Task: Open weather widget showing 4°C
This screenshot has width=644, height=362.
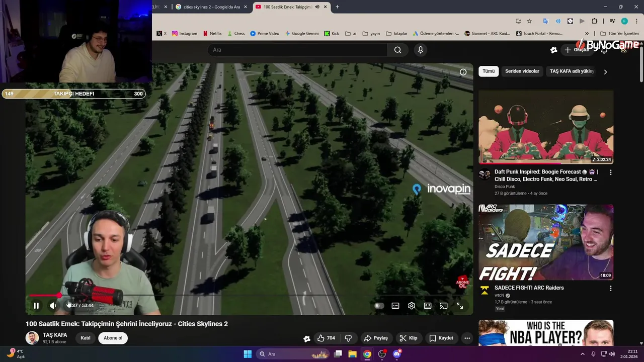Action: [15, 354]
